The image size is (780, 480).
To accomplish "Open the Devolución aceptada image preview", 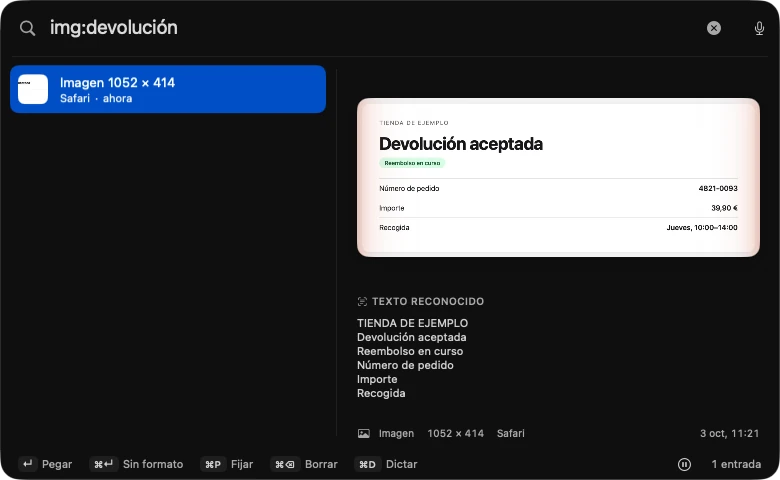I will point(558,178).
